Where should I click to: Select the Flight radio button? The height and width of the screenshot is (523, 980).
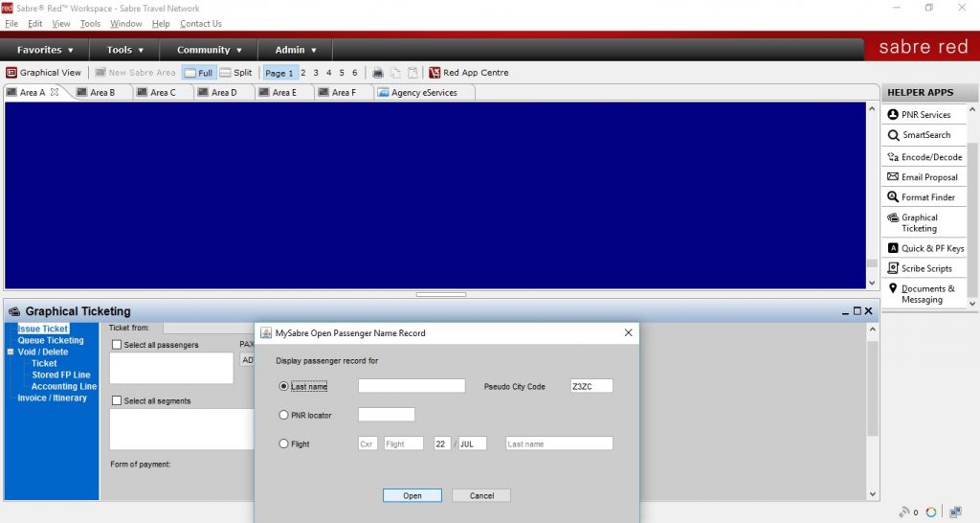283,443
